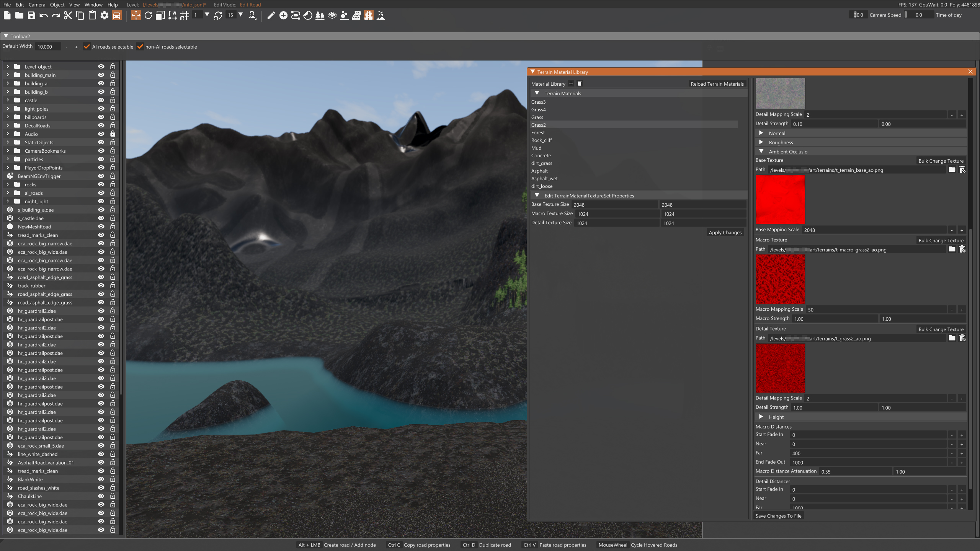Expand the Normal texture section
980x551 pixels.
point(761,133)
